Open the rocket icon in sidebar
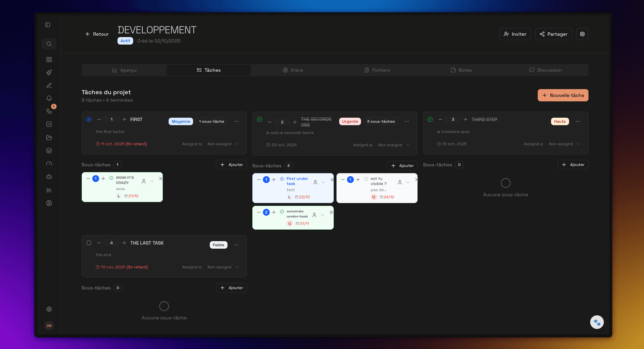 (49, 72)
